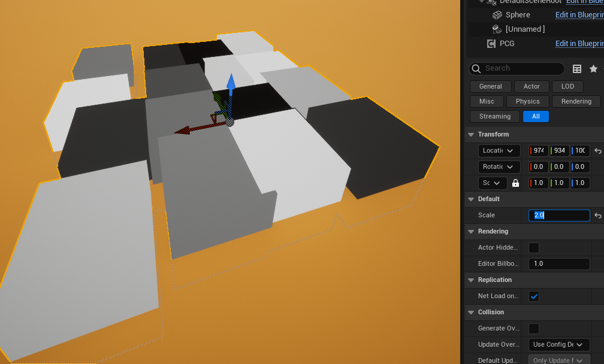Reset Default Scale to default value
This screenshot has height=364, width=604.
pos(598,216)
